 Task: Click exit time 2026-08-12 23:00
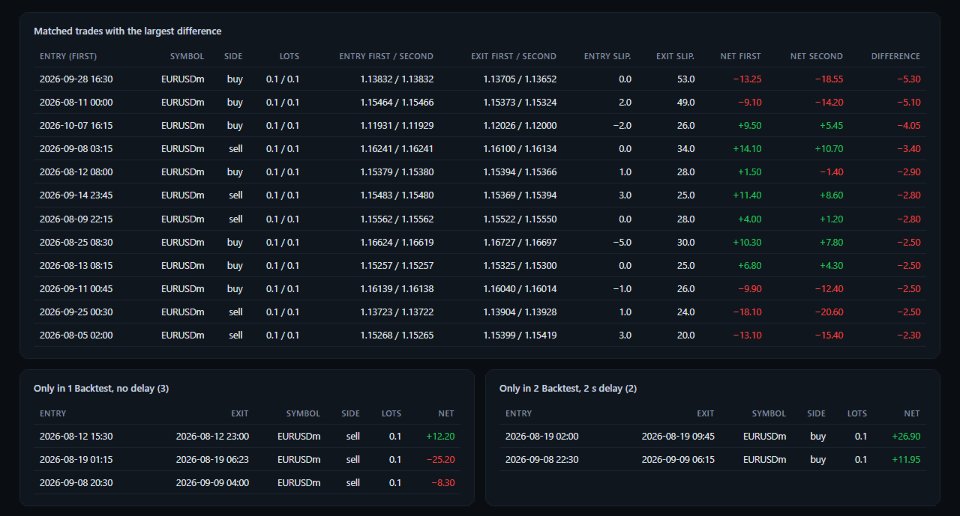click(212, 436)
